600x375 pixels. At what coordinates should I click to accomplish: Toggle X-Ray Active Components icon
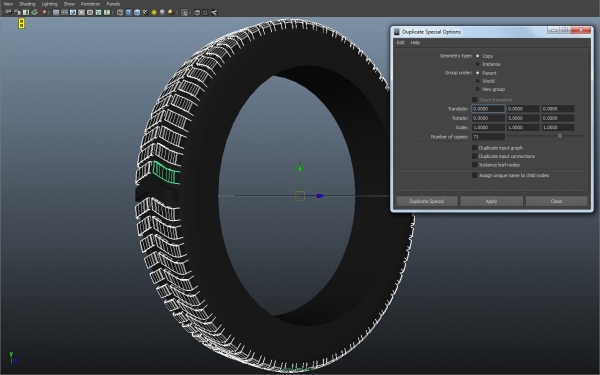(x=205, y=12)
